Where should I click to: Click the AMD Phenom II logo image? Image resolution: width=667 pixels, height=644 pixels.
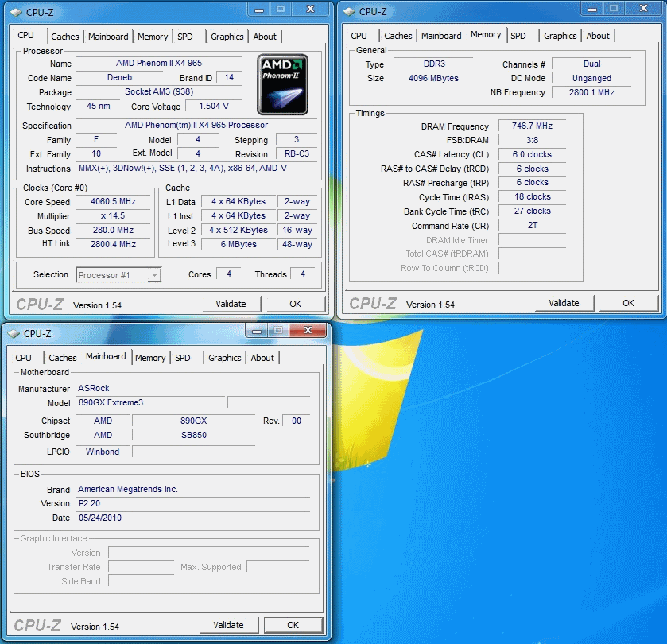[x=282, y=84]
